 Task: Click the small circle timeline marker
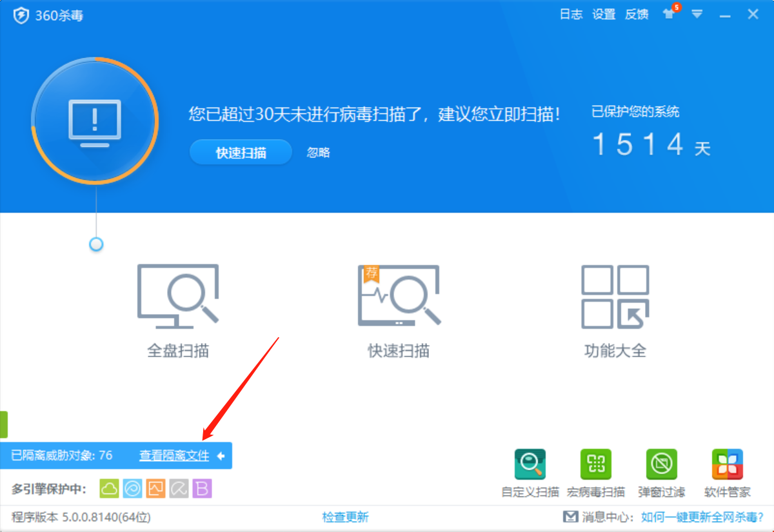(x=96, y=244)
